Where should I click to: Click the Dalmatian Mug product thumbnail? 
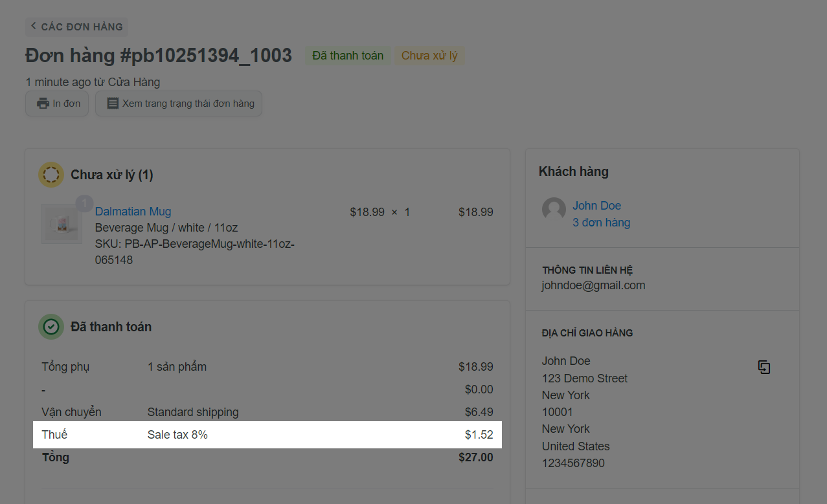tap(62, 224)
